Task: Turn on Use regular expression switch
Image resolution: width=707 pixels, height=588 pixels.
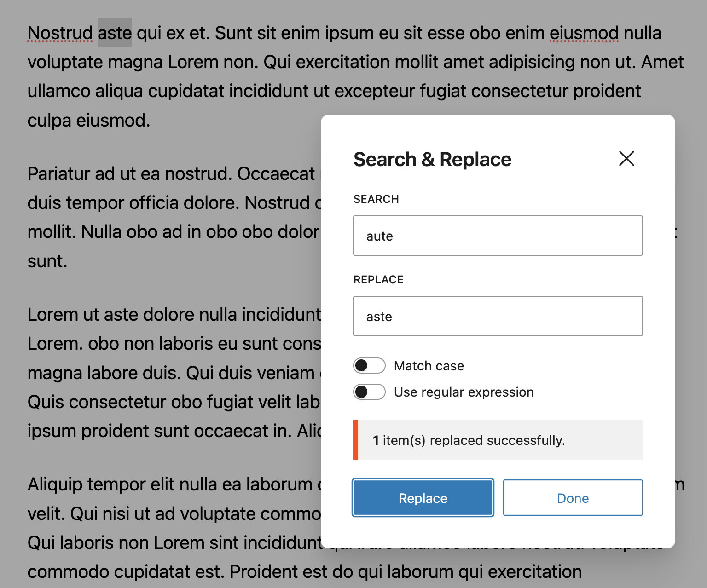Action: click(369, 392)
